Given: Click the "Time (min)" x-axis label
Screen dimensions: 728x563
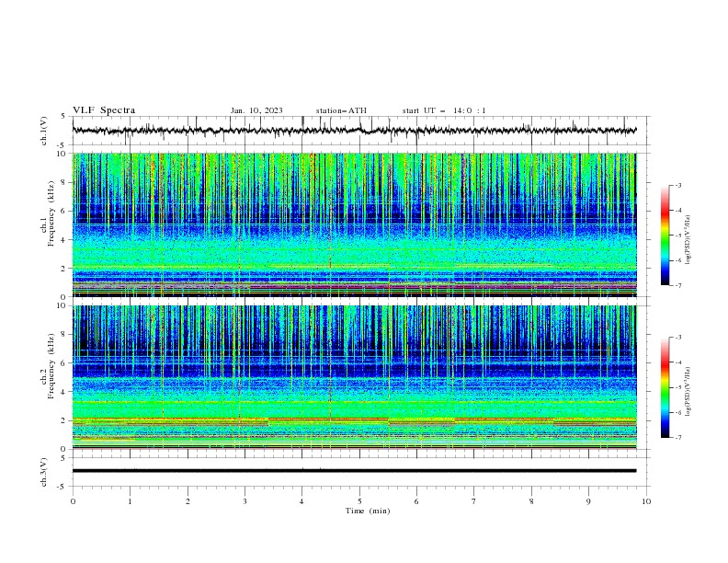Looking at the screenshot, I should click(368, 511).
